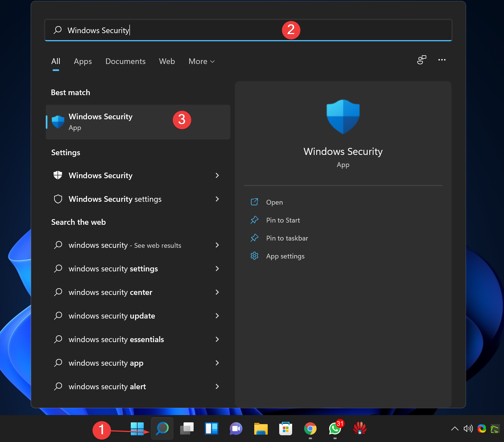The image size is (504, 442).
Task: Expand the More filter dropdown
Action: pyautogui.click(x=201, y=61)
